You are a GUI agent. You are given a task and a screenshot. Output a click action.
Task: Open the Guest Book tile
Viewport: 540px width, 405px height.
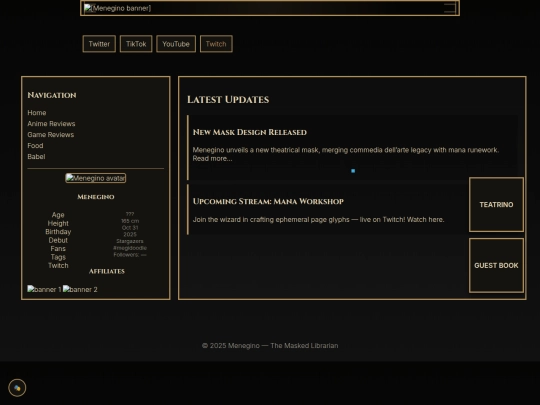point(496,266)
